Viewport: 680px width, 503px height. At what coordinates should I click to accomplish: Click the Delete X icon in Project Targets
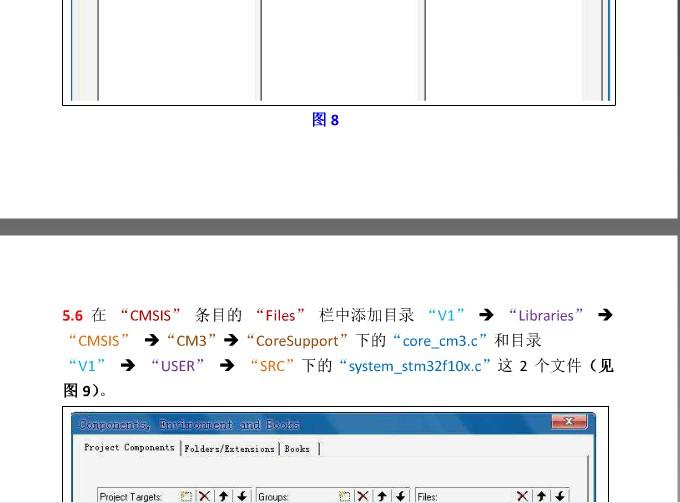click(204, 496)
